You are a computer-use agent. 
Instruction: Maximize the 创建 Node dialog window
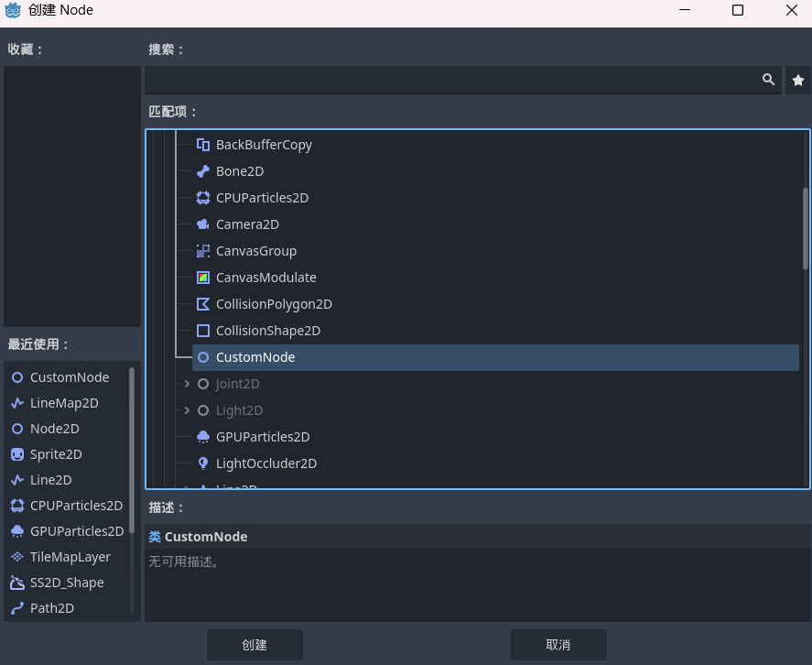coord(738,10)
